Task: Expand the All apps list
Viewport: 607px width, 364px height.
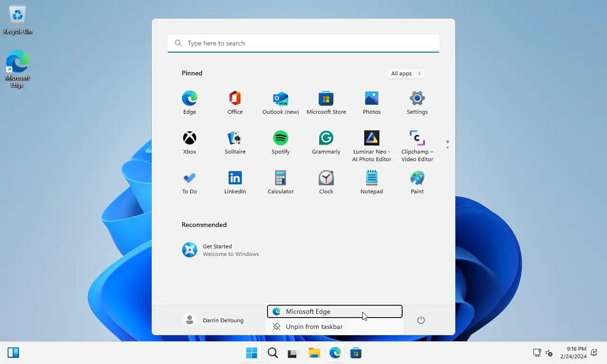Action: pyautogui.click(x=406, y=73)
